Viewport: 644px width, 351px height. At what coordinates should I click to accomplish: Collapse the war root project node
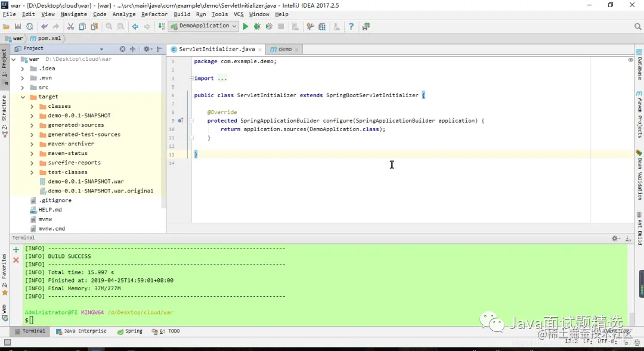pyautogui.click(x=14, y=59)
